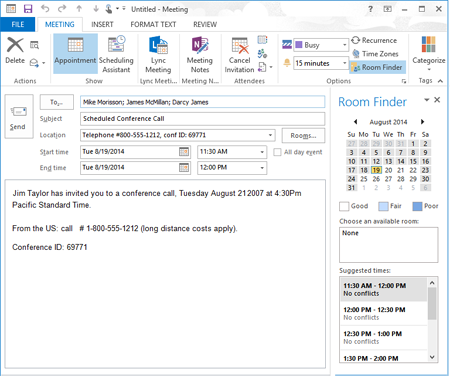Switch to the FORMAT TEXT tab

(x=153, y=24)
